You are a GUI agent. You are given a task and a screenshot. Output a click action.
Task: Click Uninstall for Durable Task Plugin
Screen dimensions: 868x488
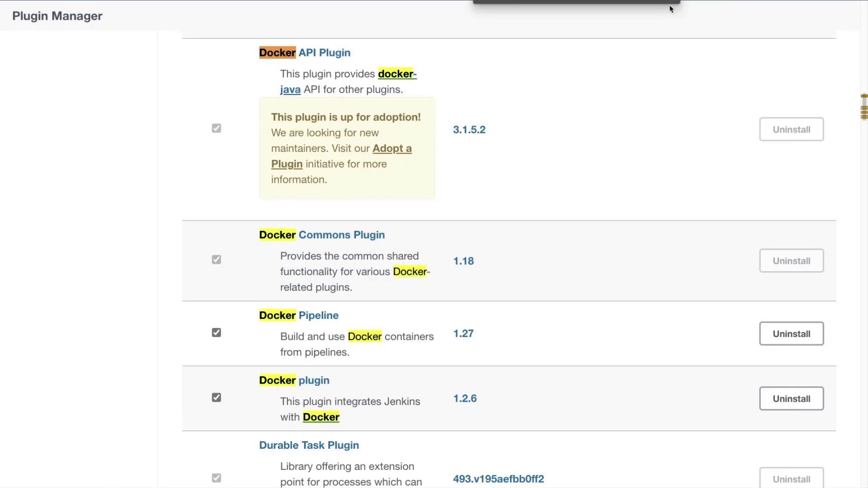click(x=791, y=479)
